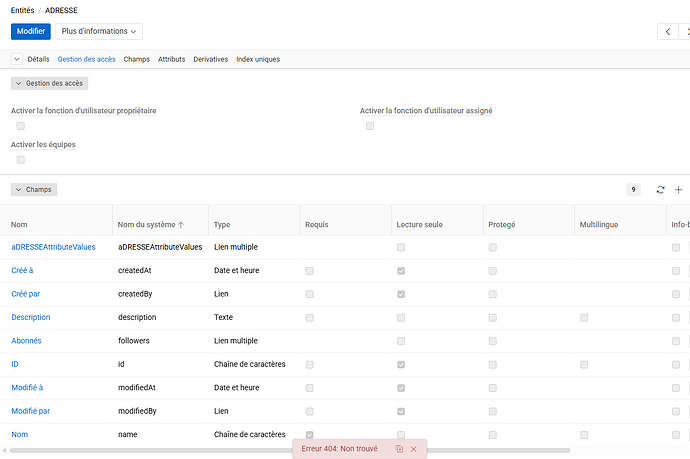Click the record count badge 9

(x=633, y=190)
